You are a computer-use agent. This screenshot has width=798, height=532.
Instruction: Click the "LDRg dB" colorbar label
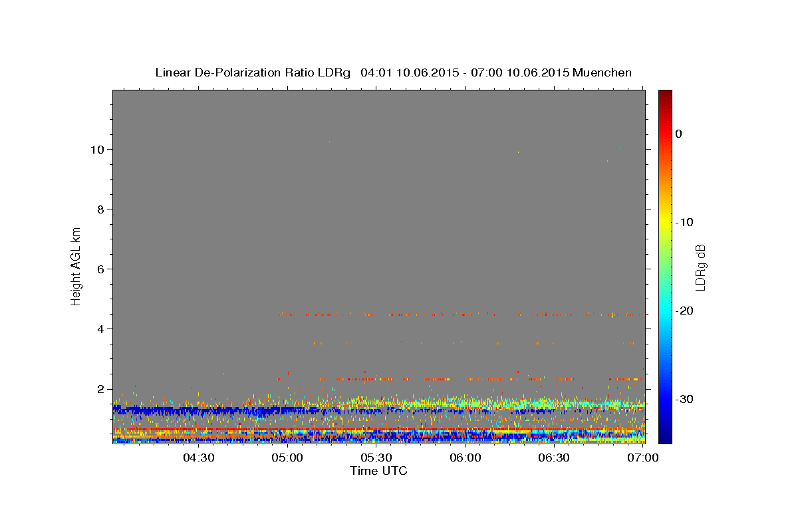tap(700, 267)
